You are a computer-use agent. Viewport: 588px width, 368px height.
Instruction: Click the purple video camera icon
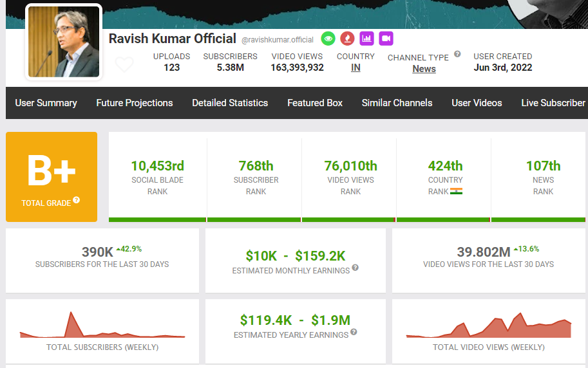click(386, 38)
